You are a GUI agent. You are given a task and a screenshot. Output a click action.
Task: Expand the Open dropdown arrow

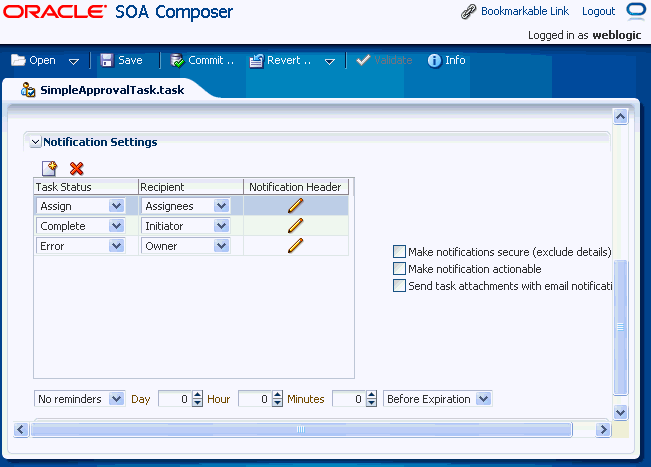click(73, 61)
